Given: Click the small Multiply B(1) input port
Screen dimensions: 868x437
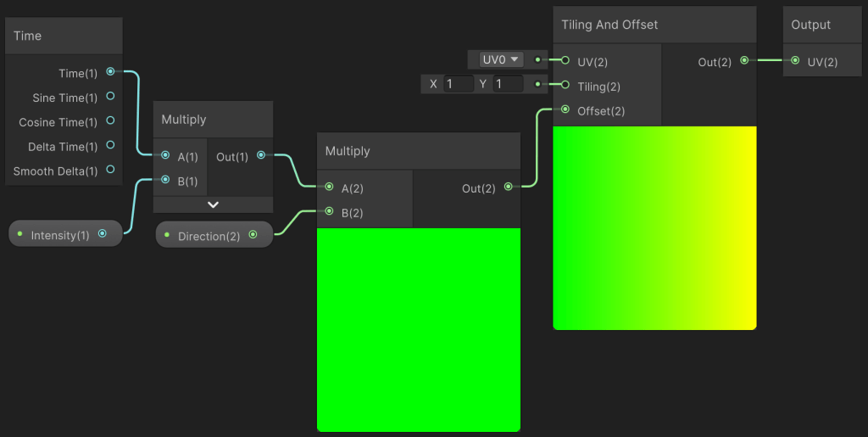Looking at the screenshot, I should (165, 180).
